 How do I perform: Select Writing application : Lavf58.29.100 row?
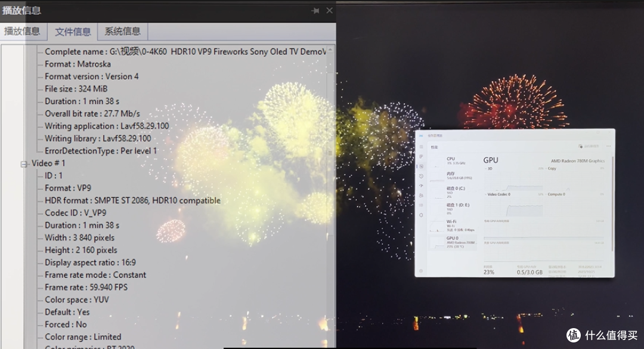[x=107, y=126]
